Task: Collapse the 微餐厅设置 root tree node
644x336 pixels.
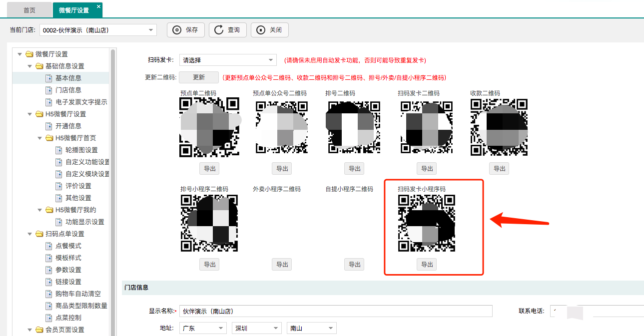Action: point(19,54)
